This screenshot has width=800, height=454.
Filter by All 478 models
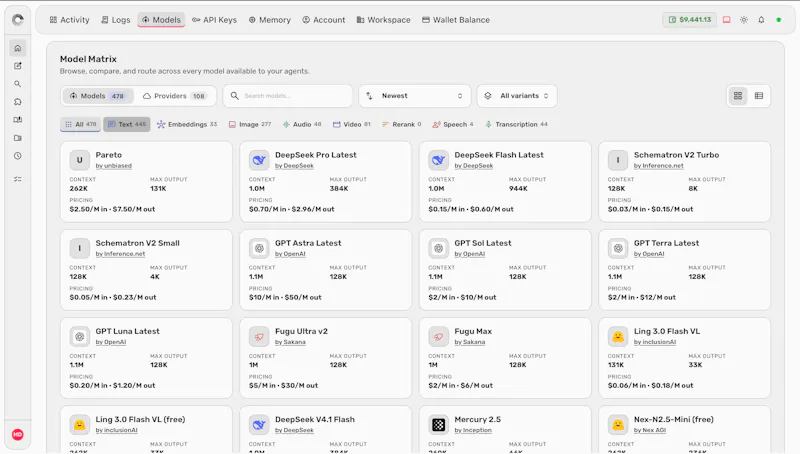81,124
